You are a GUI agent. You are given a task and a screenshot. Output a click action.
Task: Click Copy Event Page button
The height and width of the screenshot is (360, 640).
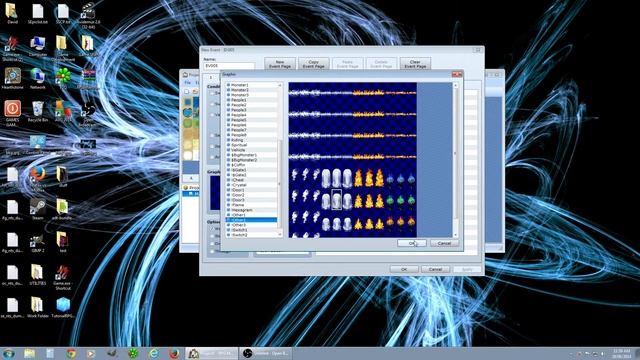(x=313, y=64)
